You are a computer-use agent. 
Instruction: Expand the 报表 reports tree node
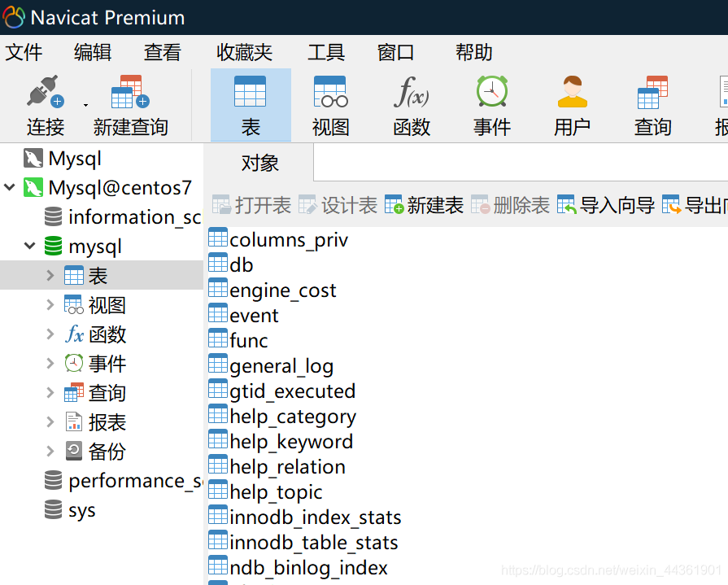point(50,421)
